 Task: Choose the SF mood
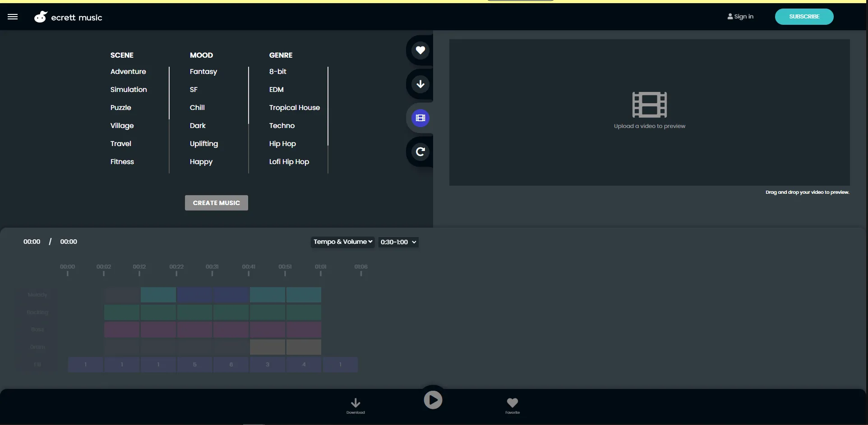click(x=194, y=90)
